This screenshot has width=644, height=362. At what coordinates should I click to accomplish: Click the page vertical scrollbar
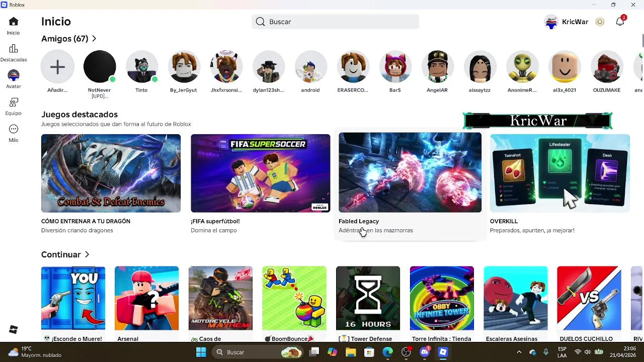click(x=642, y=40)
